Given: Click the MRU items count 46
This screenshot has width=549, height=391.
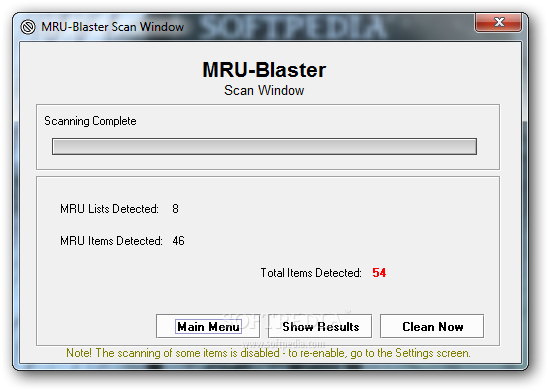Looking at the screenshot, I should [178, 241].
